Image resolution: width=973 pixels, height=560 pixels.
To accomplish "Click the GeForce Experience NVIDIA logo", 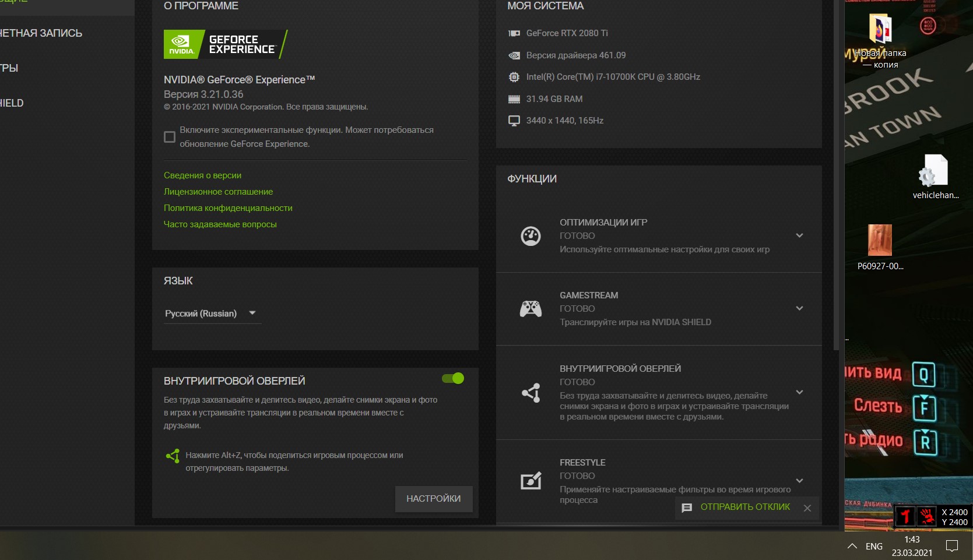I will point(225,44).
